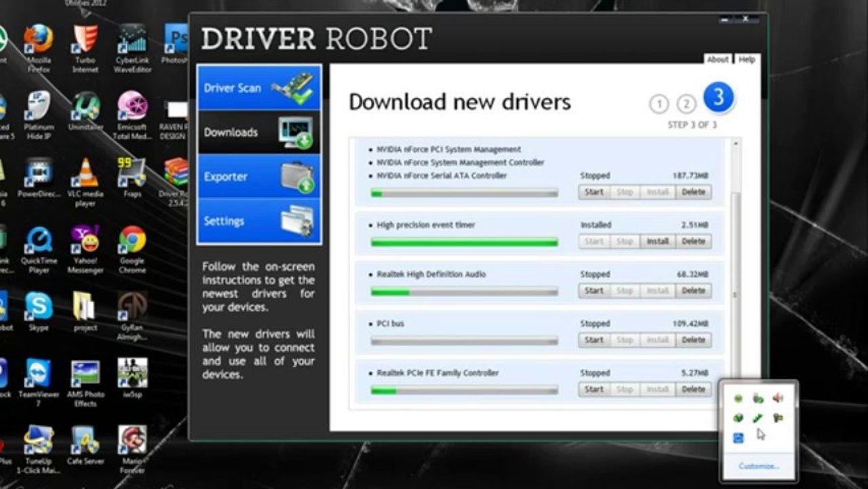Click the Realtek High Definition Audio progress bar
Image resolution: width=868 pixels, height=489 pixels.
click(x=464, y=292)
